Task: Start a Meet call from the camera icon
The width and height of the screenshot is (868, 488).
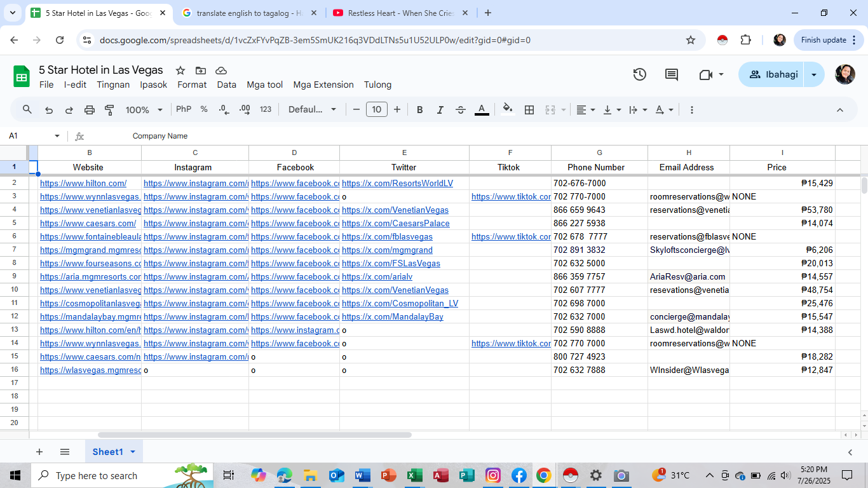Action: [x=705, y=74]
